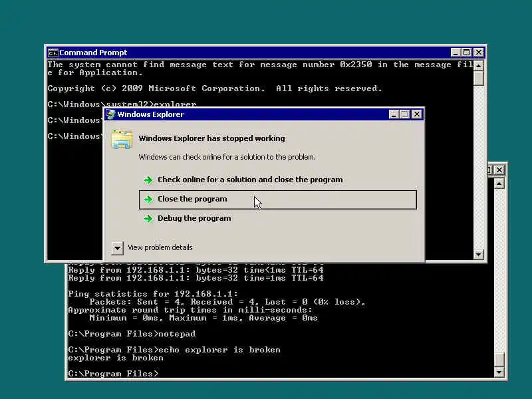
Task: Click the Command Prompt title bar text
Action: click(93, 53)
